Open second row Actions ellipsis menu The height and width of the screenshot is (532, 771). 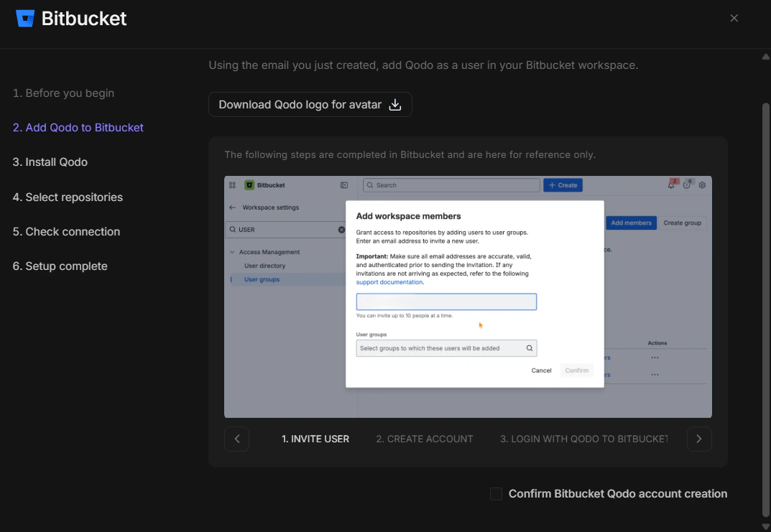tap(655, 375)
